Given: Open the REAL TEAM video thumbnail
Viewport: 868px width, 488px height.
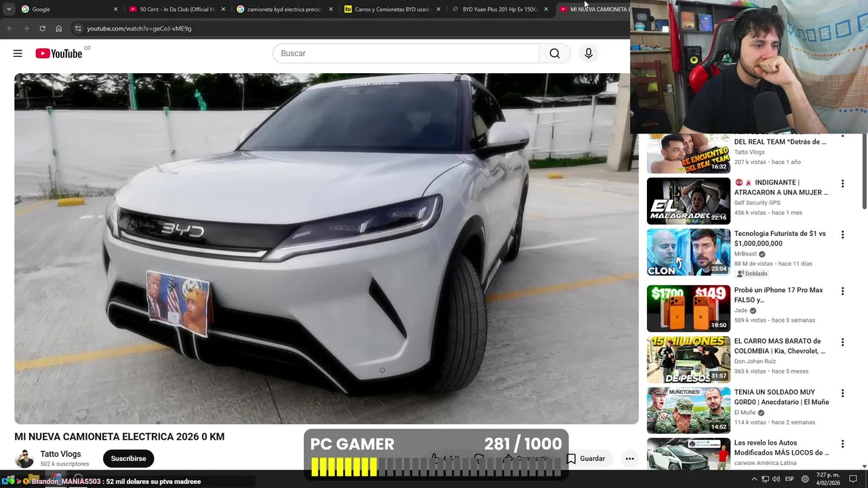Looking at the screenshot, I should coord(688,154).
